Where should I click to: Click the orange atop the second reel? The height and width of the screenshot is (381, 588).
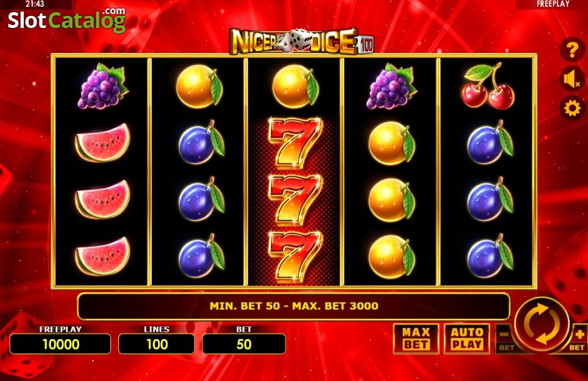(200, 86)
